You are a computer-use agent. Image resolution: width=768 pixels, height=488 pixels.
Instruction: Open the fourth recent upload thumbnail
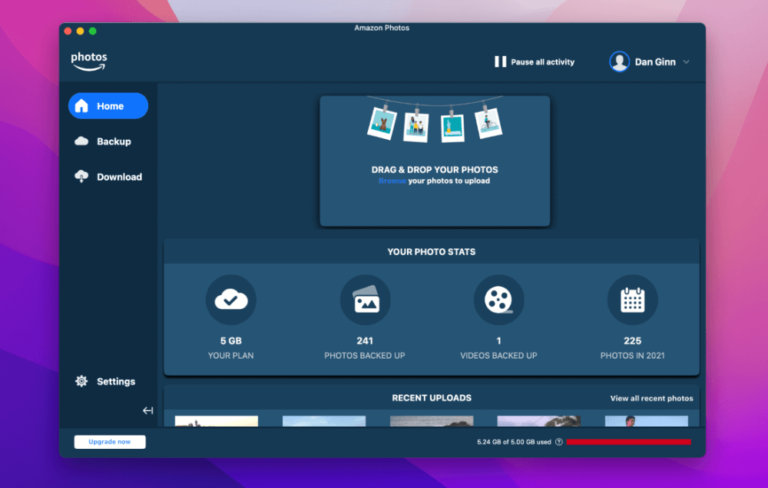pos(539,421)
